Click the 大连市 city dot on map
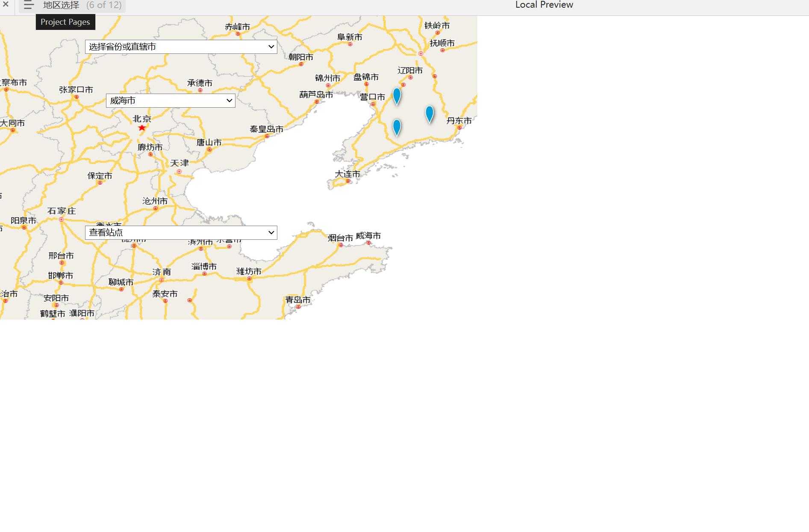 [x=348, y=181]
